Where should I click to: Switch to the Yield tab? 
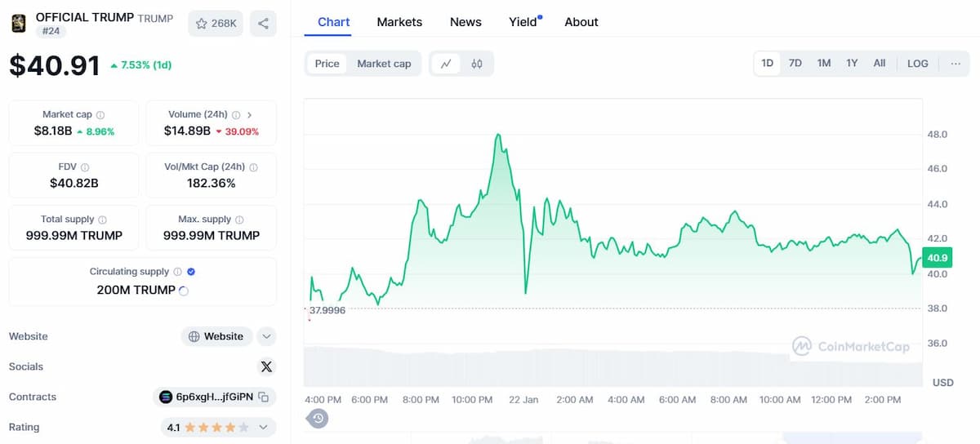[523, 22]
